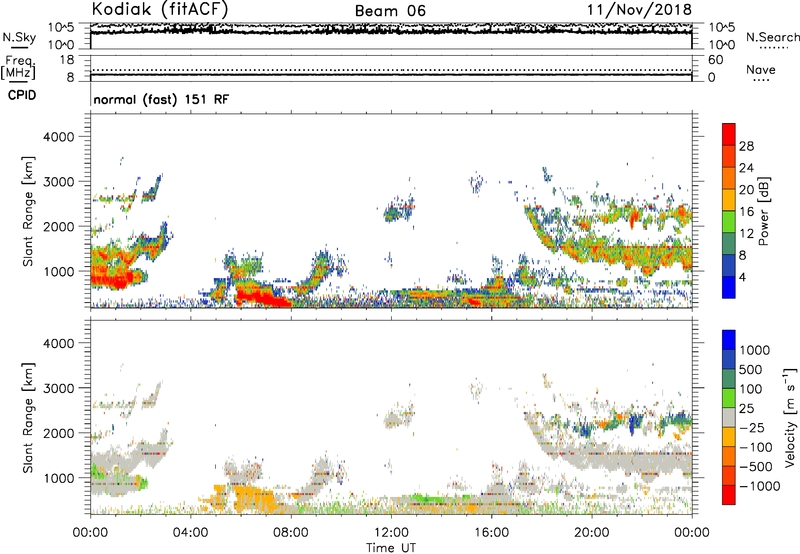Click the '16:00' time axis label

click(x=491, y=533)
